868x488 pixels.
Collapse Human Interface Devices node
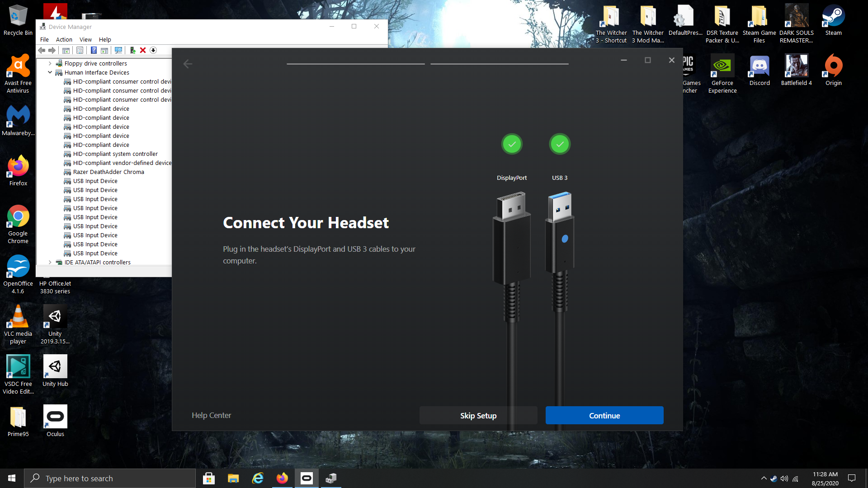point(50,72)
